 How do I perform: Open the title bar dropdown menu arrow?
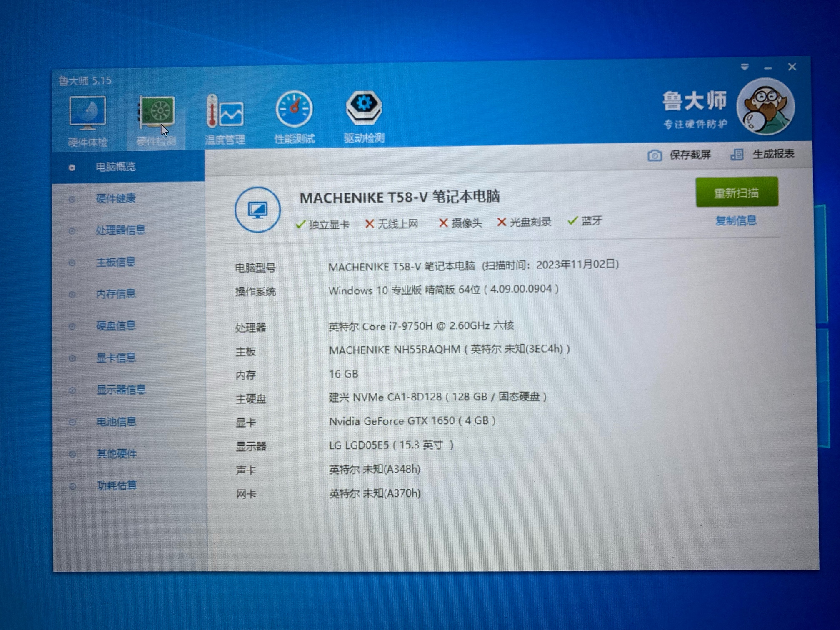[x=745, y=67]
